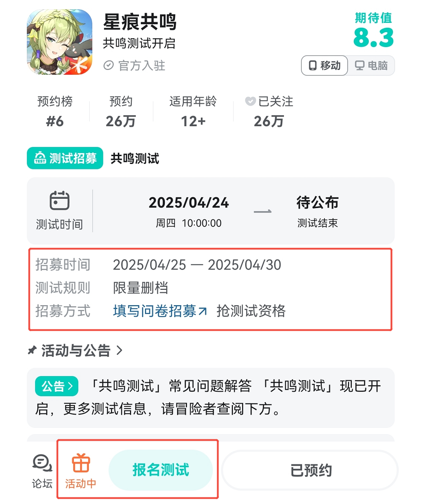Click the pin icon beside 活动与公告
This screenshot has height=504, width=422.
point(32,350)
